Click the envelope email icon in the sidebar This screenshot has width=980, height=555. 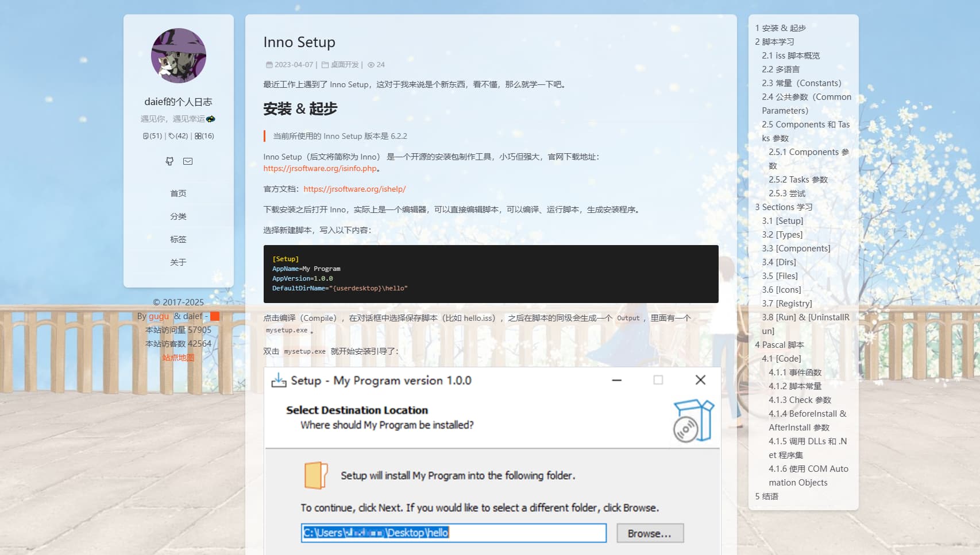(x=188, y=161)
